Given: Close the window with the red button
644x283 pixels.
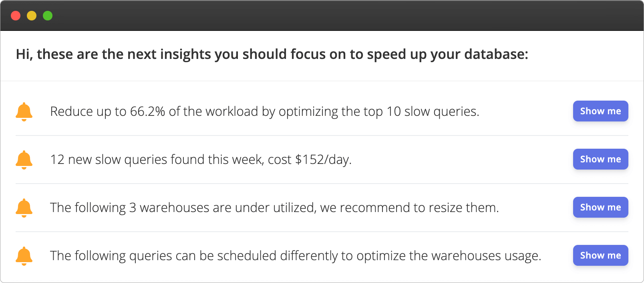Looking at the screenshot, I should (16, 16).
